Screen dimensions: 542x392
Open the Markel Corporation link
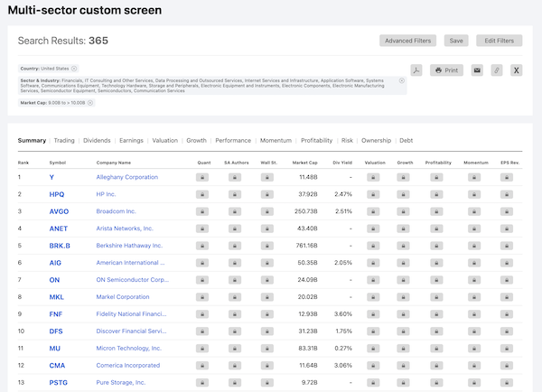[123, 297]
